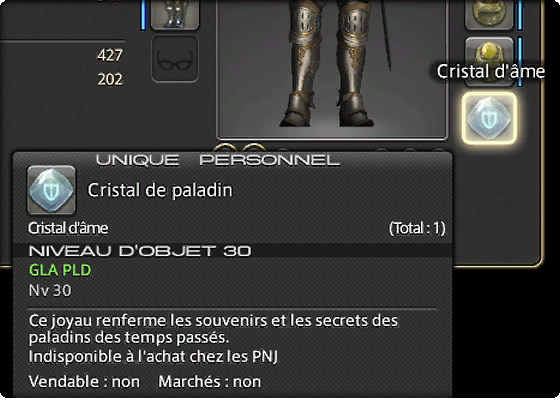The image size is (560, 400).
Task: Click the Marchés : non label
Action: click(209, 381)
